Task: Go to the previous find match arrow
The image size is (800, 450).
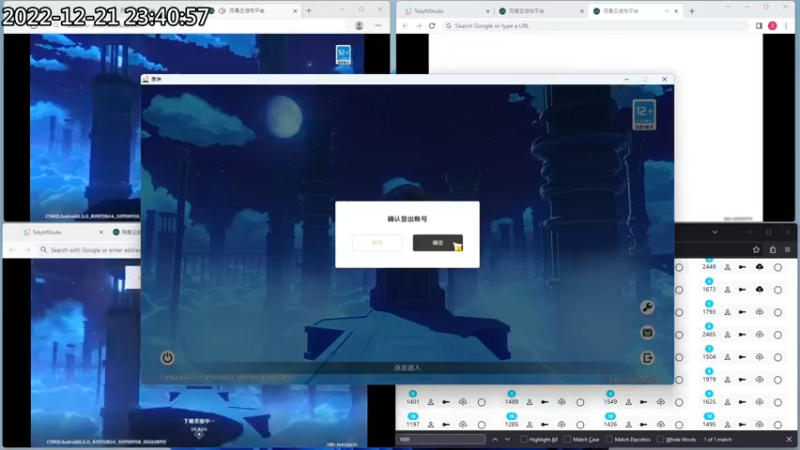Action: (495, 439)
